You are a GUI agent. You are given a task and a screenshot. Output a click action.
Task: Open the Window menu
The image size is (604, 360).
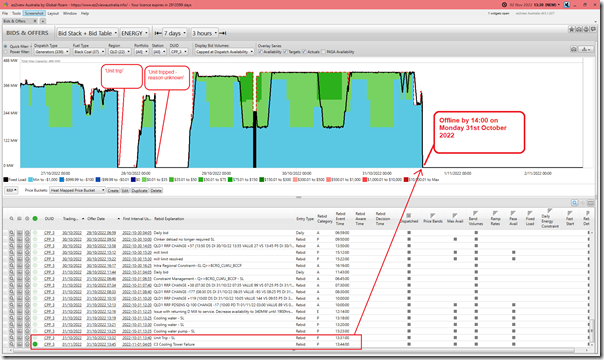click(x=70, y=13)
